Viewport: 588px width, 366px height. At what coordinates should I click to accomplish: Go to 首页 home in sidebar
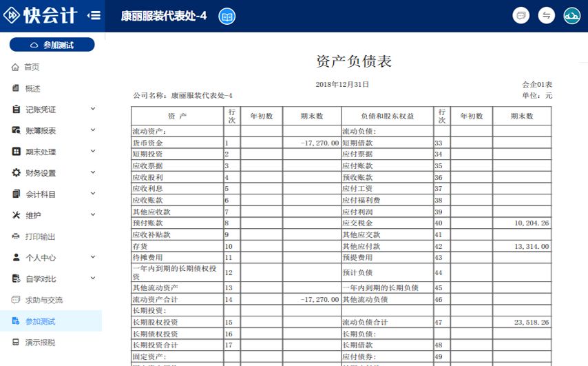tap(31, 67)
